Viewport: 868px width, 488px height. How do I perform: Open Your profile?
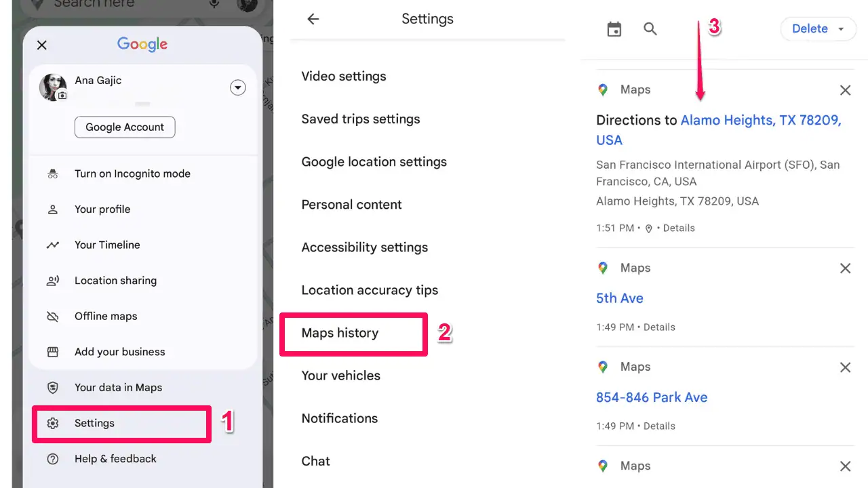coord(102,209)
